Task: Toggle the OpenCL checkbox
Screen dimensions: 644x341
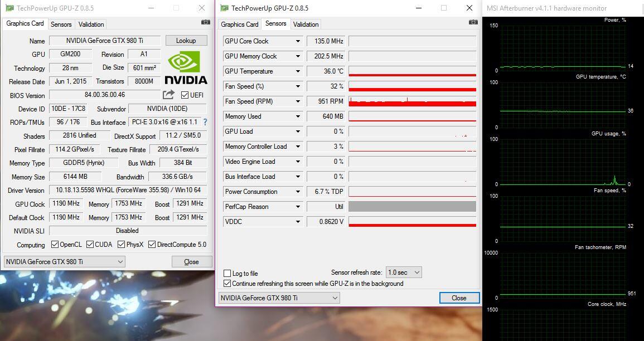Action: click(55, 244)
